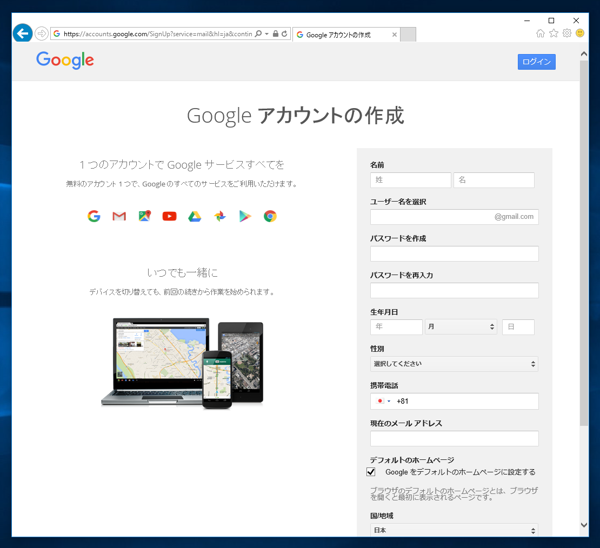Open the 月 month dropdown
The height and width of the screenshot is (548, 600).
[461, 327]
